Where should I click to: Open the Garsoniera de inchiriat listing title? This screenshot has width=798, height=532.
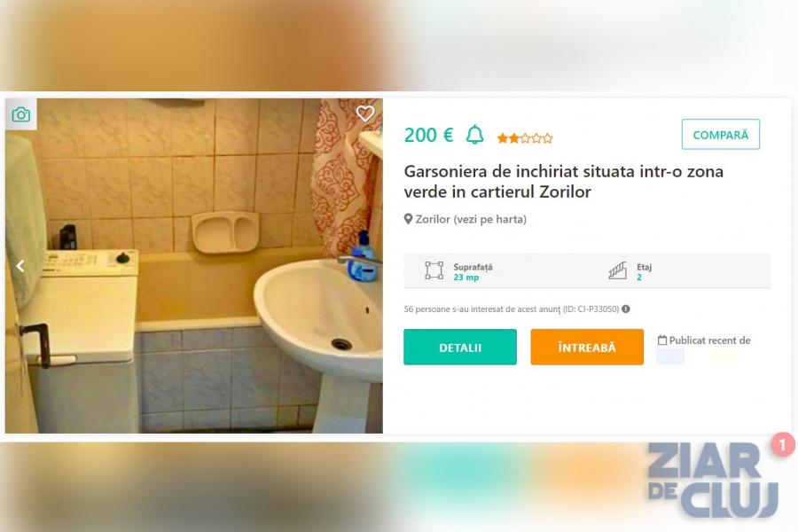point(563,182)
